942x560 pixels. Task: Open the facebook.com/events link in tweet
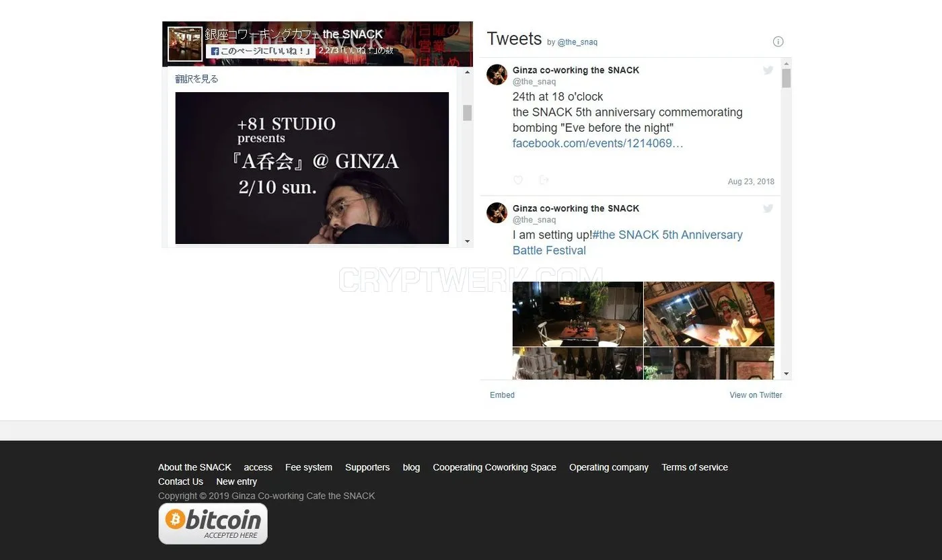tap(598, 143)
